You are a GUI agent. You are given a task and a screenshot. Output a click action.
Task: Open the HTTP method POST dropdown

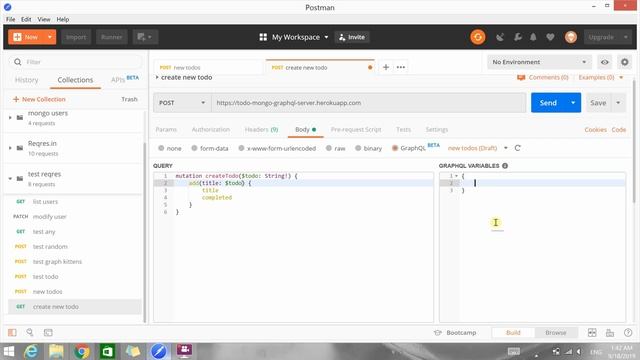pos(182,103)
